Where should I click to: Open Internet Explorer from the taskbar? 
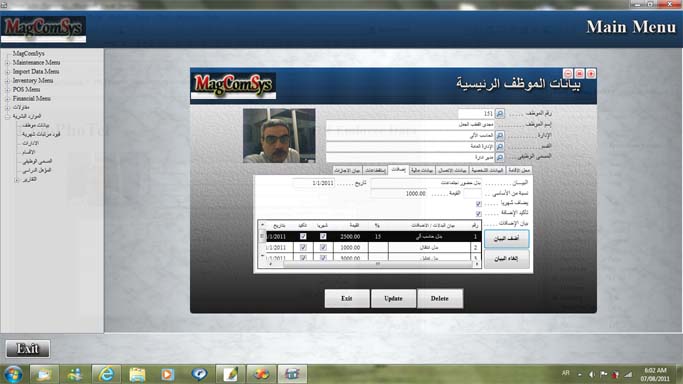[x=106, y=374]
